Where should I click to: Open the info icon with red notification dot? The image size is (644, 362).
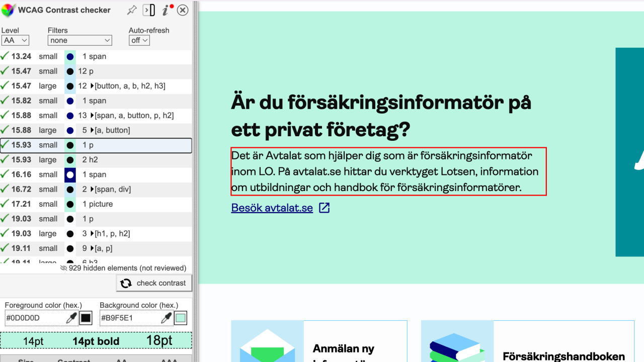click(x=166, y=10)
